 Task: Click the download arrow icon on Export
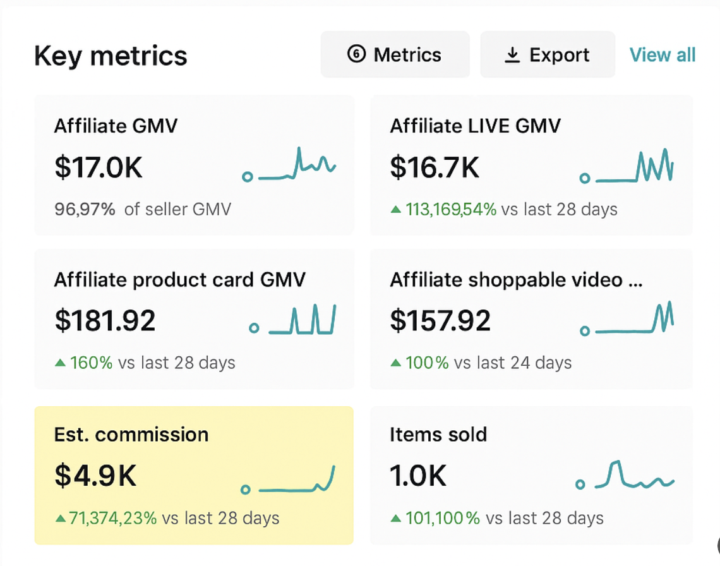pos(512,55)
